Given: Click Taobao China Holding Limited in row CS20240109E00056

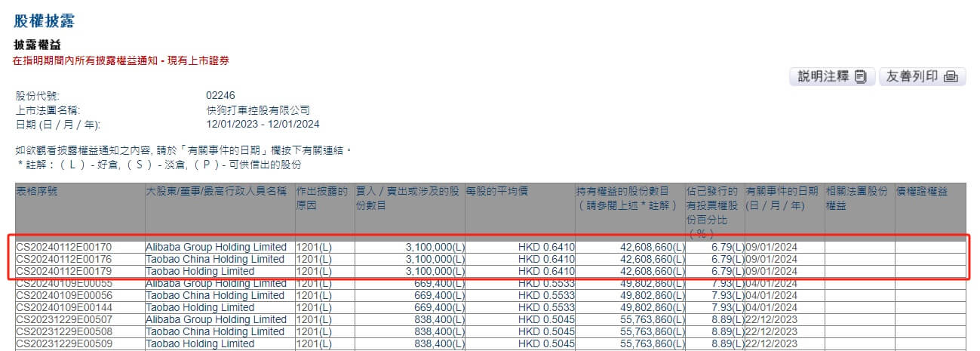Looking at the screenshot, I should coord(215,295).
